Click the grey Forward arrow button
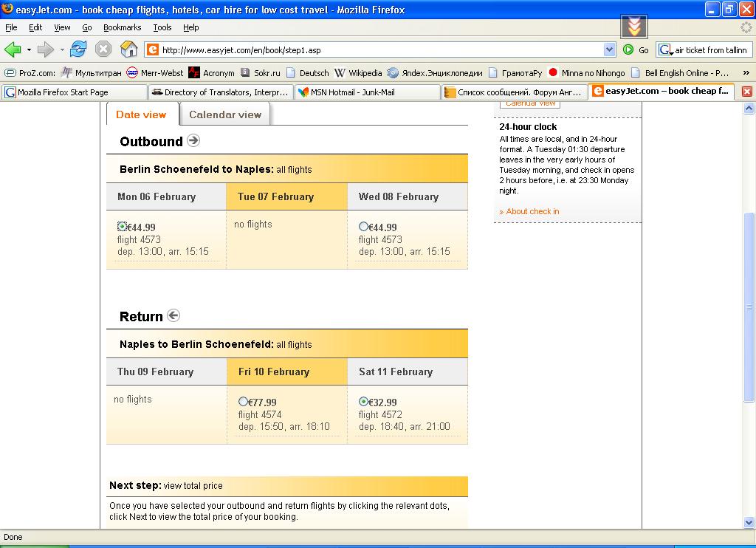The height and width of the screenshot is (548, 756). (x=45, y=49)
